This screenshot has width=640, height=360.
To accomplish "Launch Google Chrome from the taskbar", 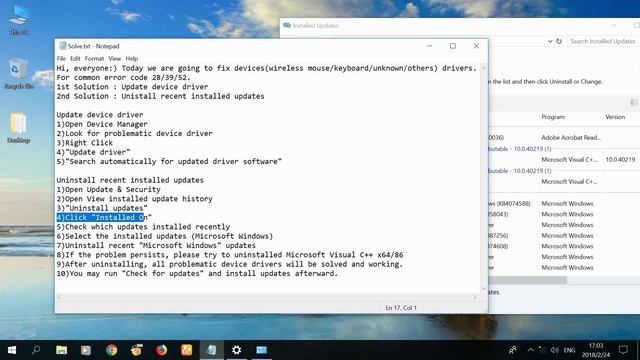I will tap(111, 350).
